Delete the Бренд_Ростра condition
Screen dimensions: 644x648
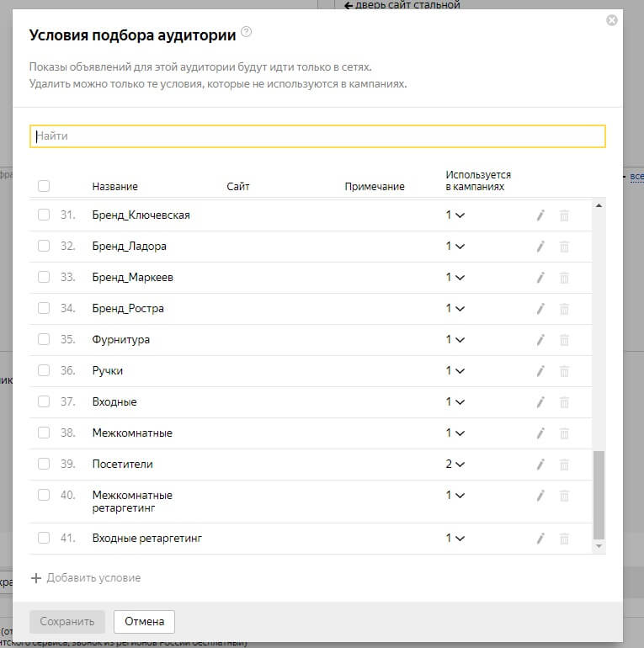coord(564,309)
